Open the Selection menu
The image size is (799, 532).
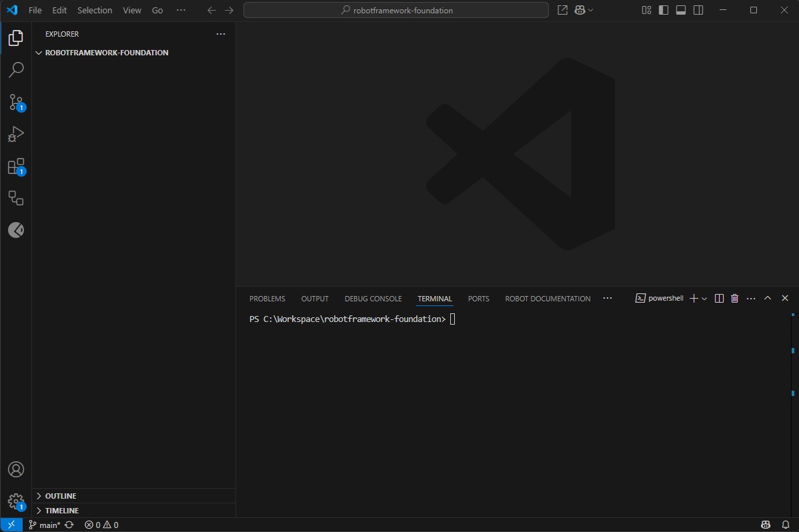tap(95, 10)
